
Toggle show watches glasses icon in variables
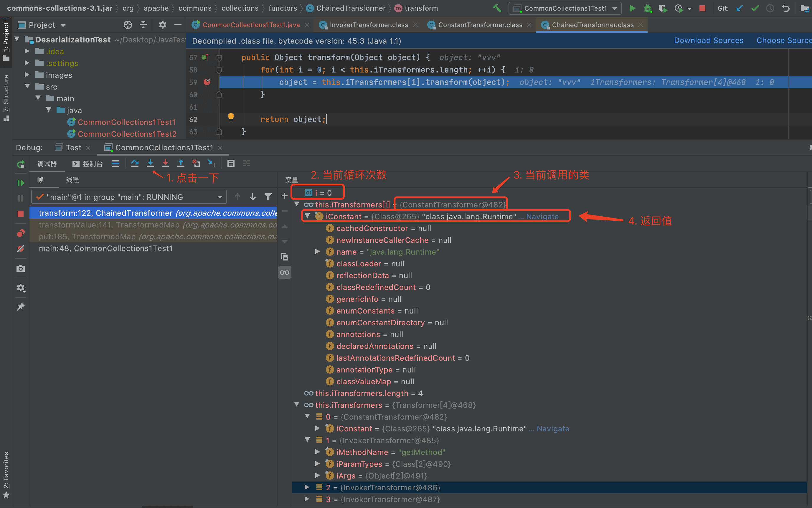point(285,273)
